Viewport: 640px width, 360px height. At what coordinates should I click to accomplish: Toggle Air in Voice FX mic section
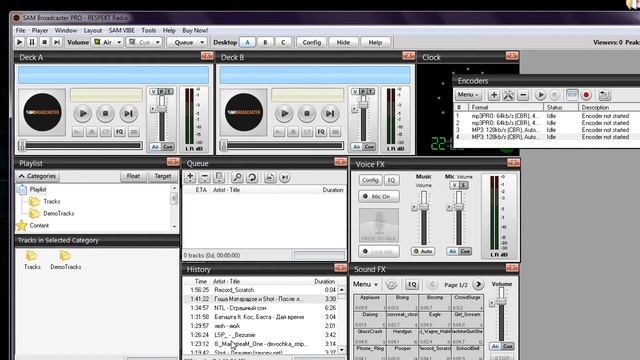tap(453, 251)
